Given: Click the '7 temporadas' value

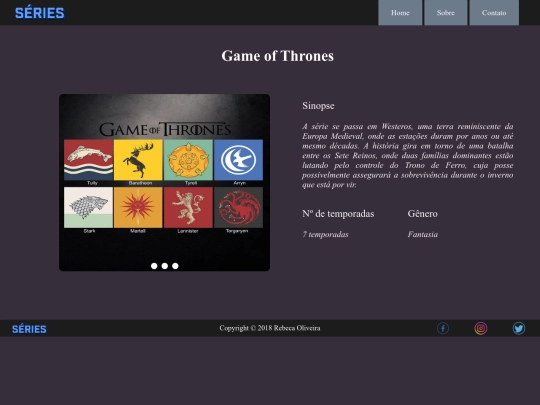Looking at the screenshot, I should (x=325, y=235).
